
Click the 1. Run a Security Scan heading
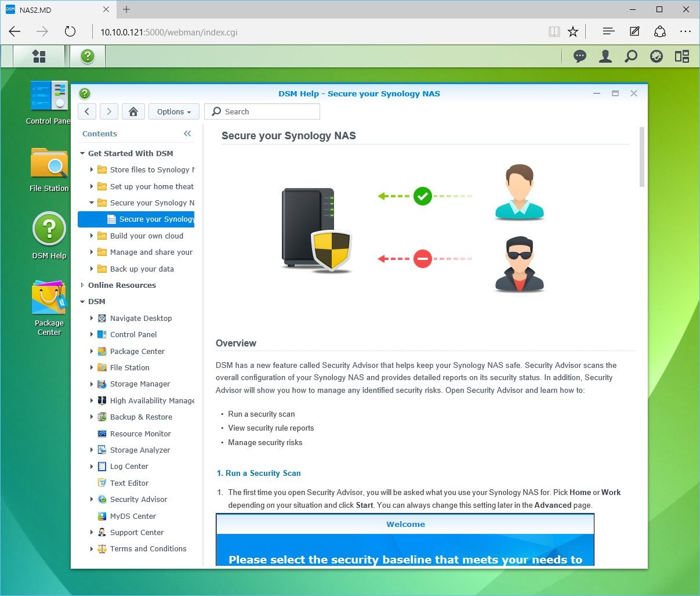(x=259, y=473)
